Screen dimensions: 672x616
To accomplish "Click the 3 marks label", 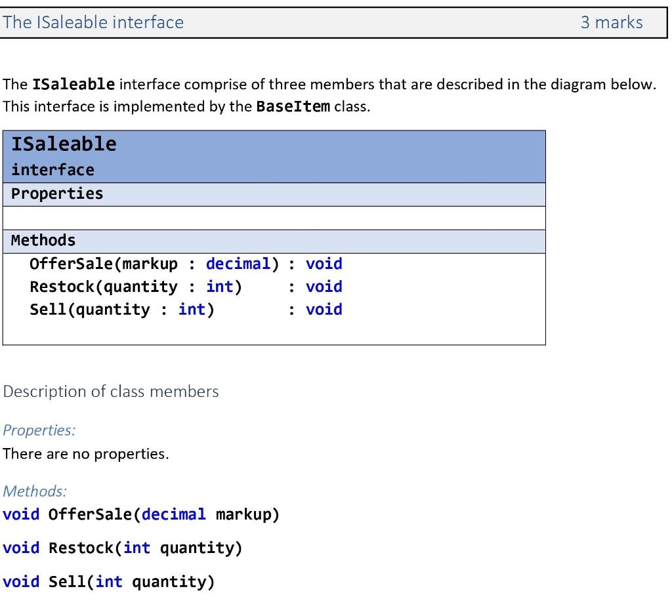I will point(611,22).
